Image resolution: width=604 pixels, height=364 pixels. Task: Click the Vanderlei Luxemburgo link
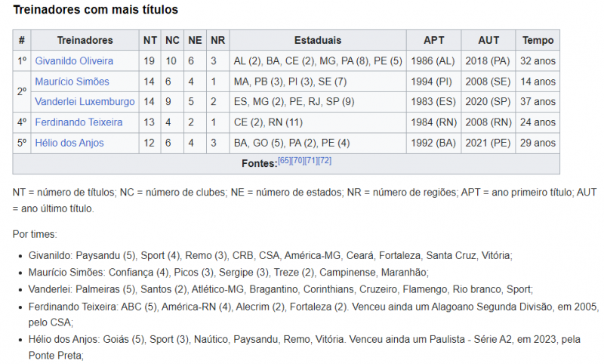pyautogui.click(x=85, y=101)
